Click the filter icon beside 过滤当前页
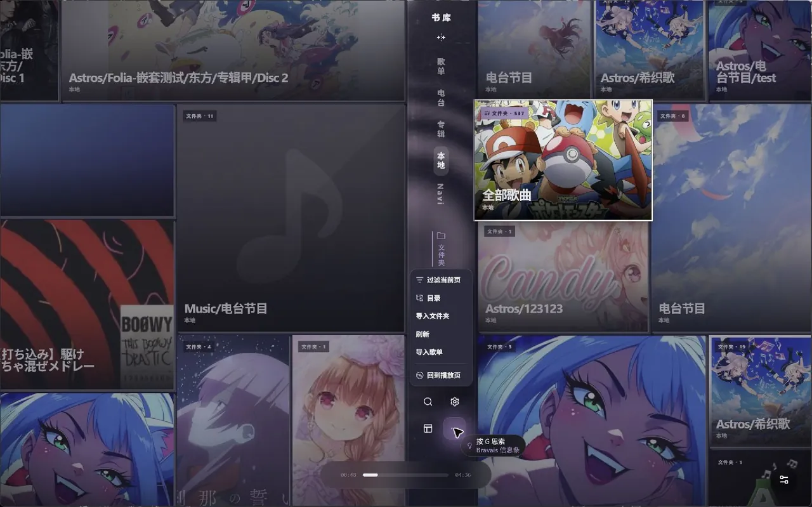812x507 pixels. [x=419, y=280]
